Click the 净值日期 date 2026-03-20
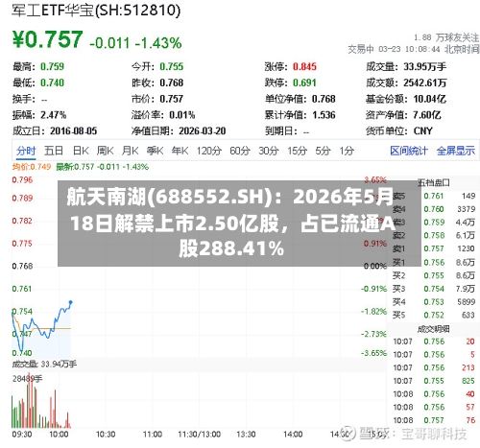Viewport: 480px width, 448px height. pyautogui.click(x=202, y=130)
